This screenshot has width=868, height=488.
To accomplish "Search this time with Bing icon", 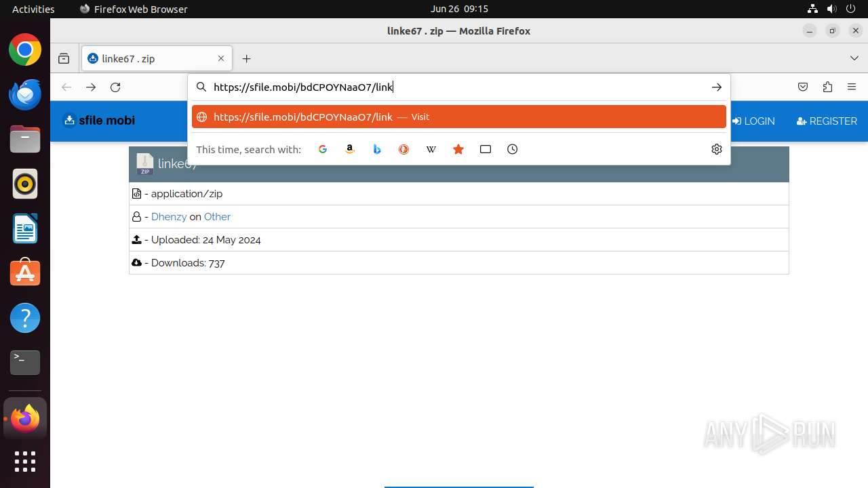I will click(x=377, y=149).
